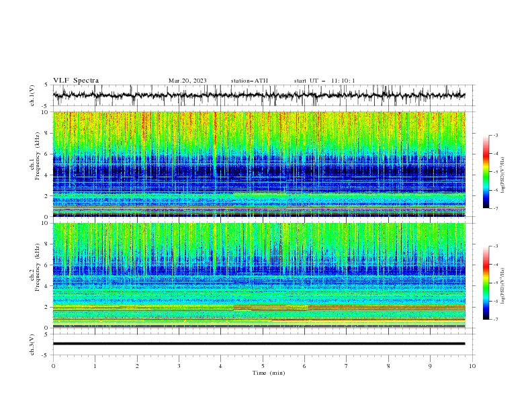Click the ch.1 frequency tick "8"
The width and height of the screenshot is (532, 411).
pos(47,133)
